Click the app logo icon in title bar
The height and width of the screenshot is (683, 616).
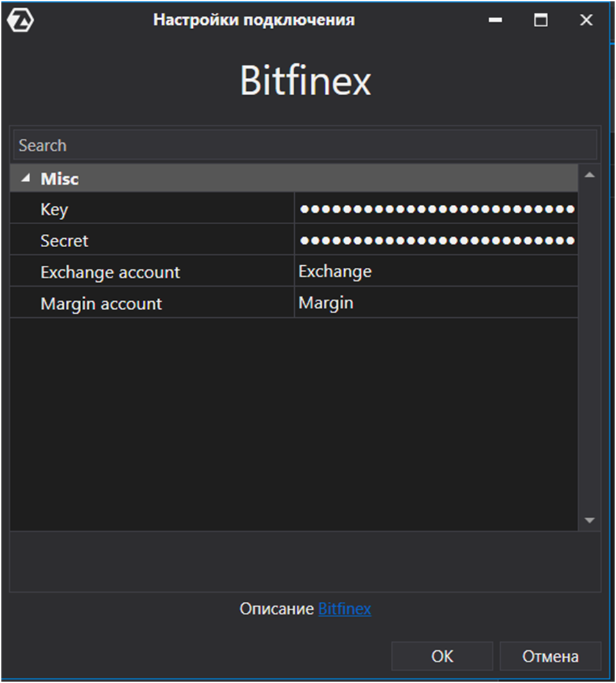[20, 20]
